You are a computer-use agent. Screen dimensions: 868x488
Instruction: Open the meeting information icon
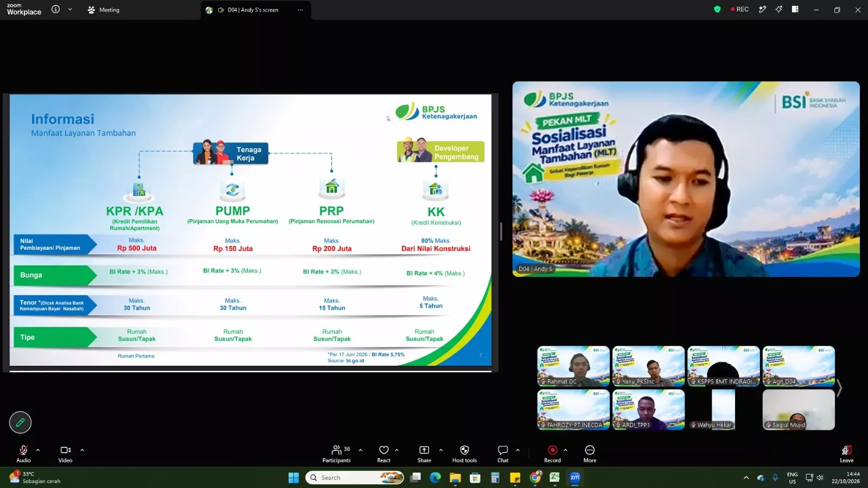[55, 9]
